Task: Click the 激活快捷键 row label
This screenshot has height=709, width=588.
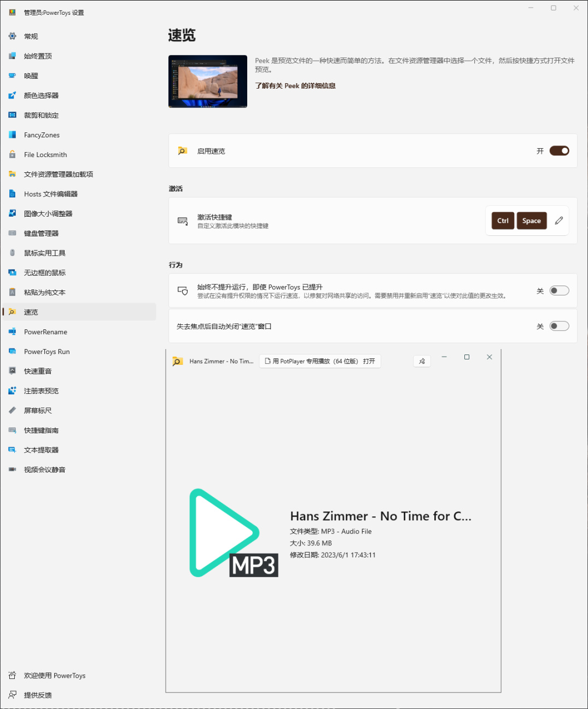Action: click(214, 217)
